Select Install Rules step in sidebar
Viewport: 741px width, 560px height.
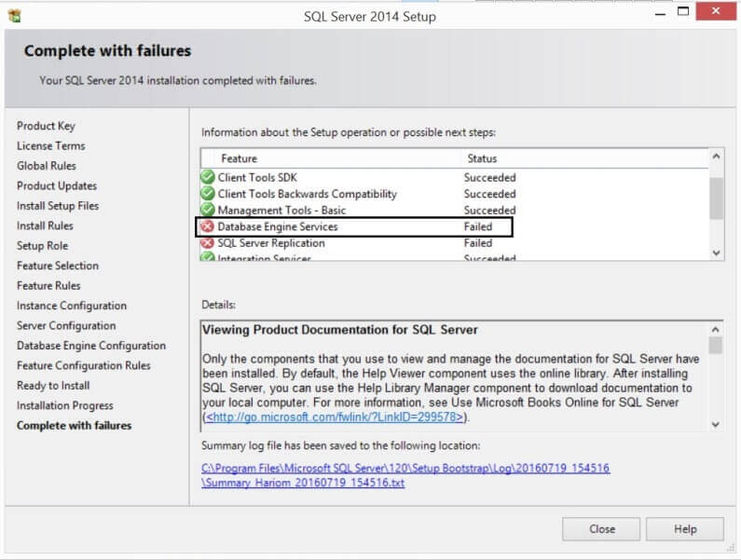(x=45, y=225)
